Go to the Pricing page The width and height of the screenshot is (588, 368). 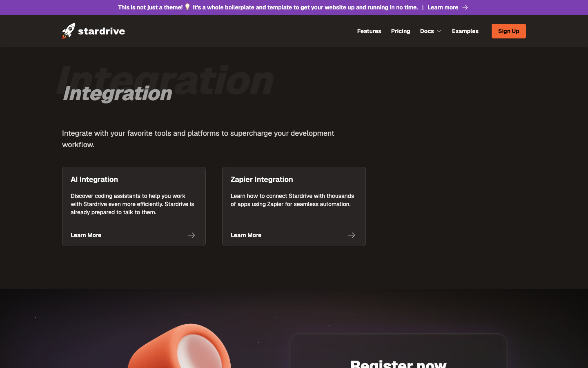coord(401,31)
